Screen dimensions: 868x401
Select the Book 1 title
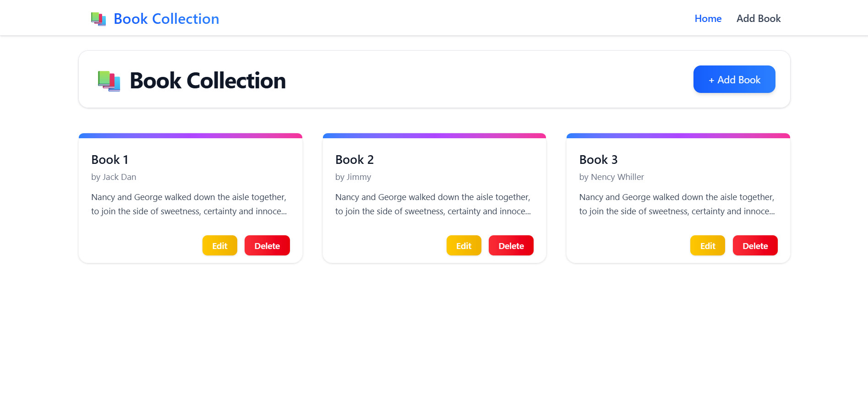pos(109,160)
